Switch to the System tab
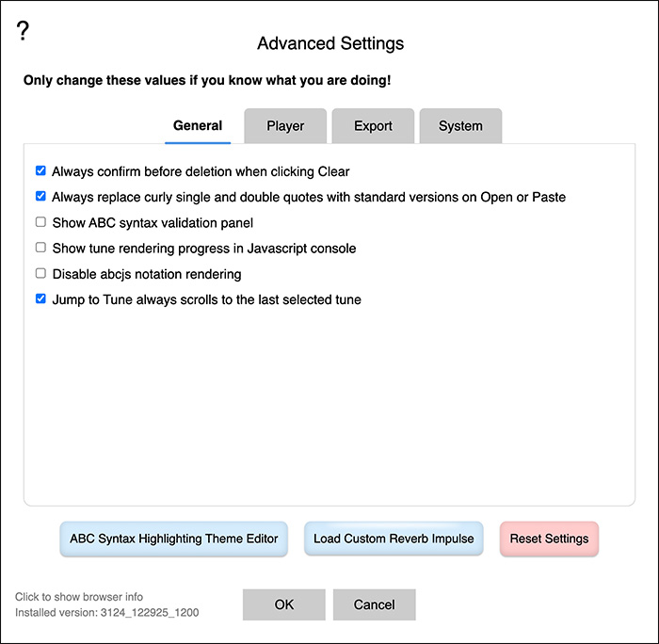The height and width of the screenshot is (644, 659). pyautogui.click(x=460, y=126)
